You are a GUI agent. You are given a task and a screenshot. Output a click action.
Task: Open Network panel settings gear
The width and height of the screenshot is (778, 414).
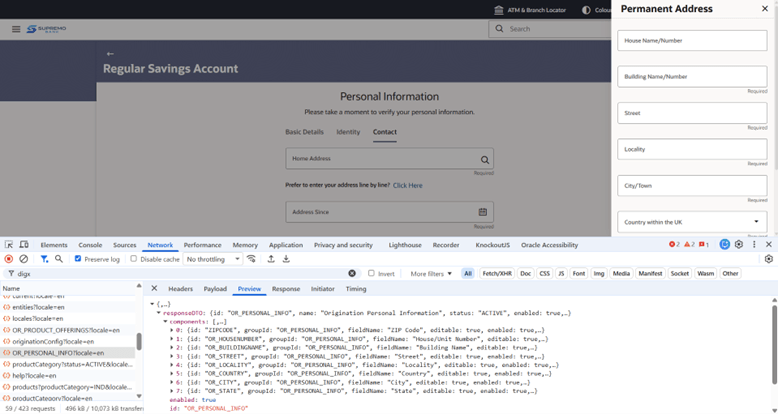coord(769,259)
